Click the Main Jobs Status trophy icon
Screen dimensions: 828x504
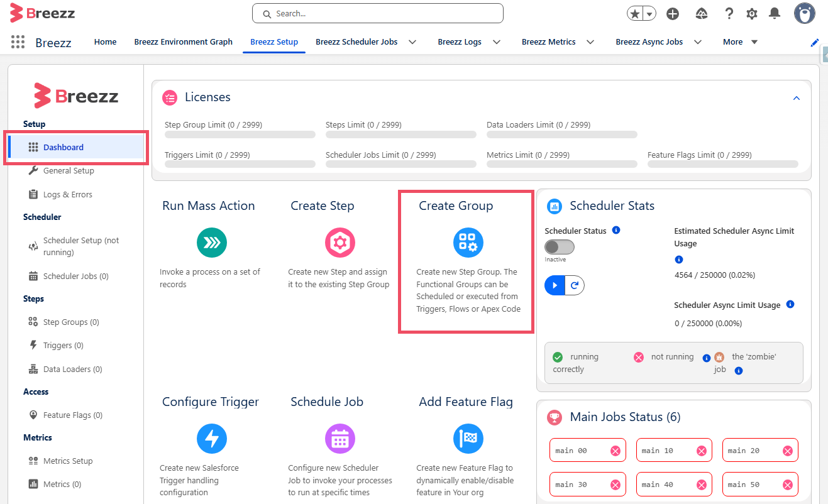(x=555, y=417)
